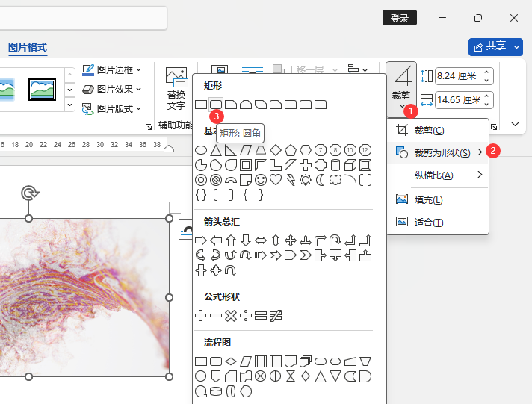Decrease the picture width with down spinner

[486, 104]
